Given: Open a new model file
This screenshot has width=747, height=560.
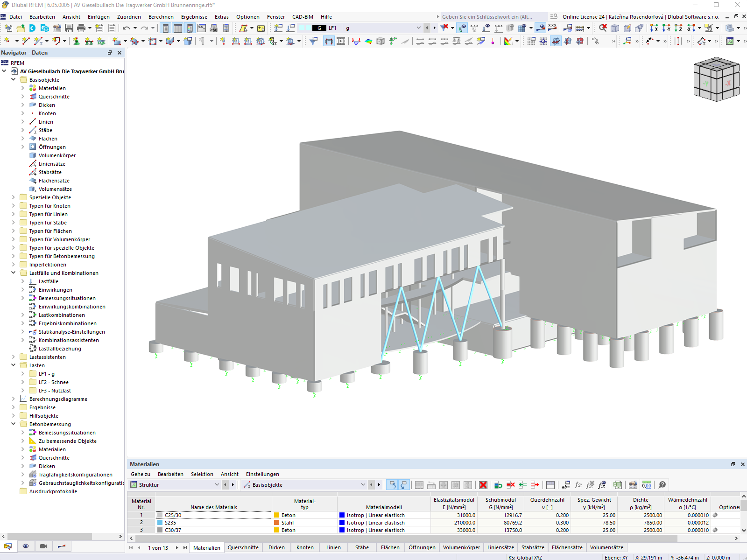Looking at the screenshot, I should (8, 28).
